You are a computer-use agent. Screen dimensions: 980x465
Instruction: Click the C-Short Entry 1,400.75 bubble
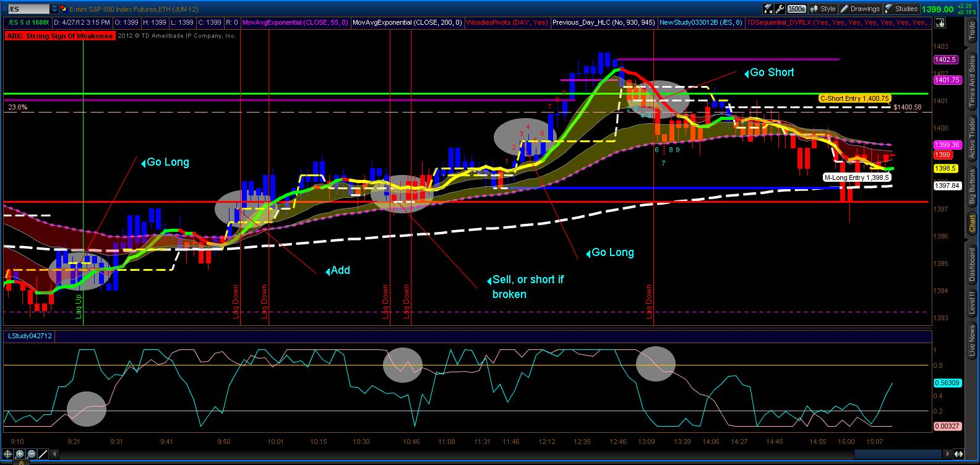coord(854,98)
